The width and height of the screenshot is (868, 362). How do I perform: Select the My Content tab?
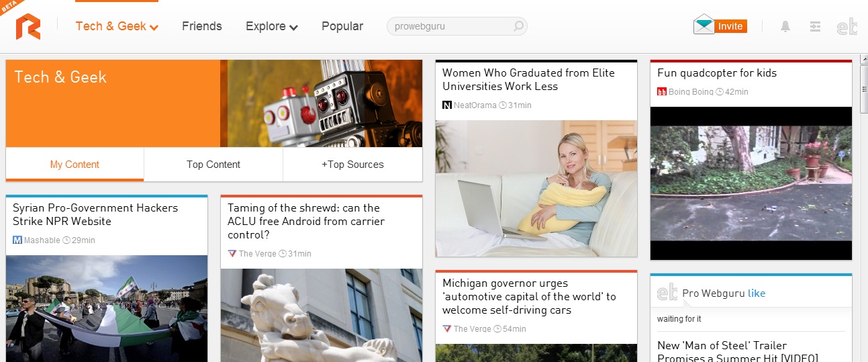pos(75,165)
